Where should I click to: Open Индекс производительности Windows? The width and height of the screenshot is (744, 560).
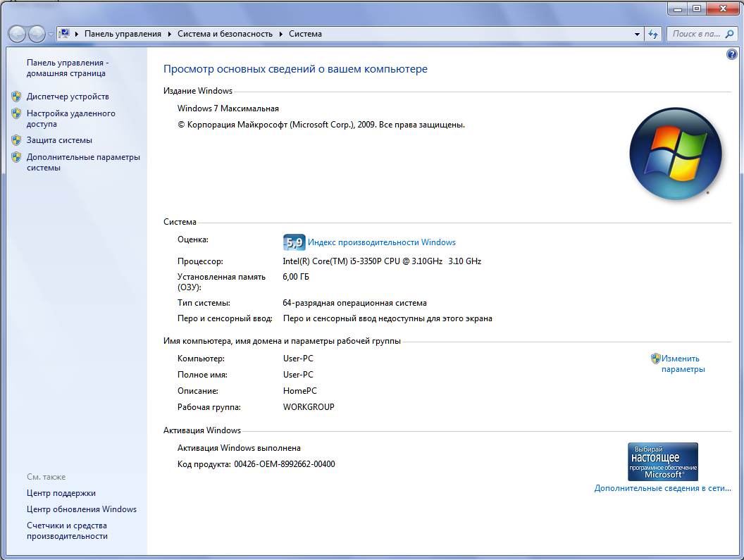click(x=381, y=242)
